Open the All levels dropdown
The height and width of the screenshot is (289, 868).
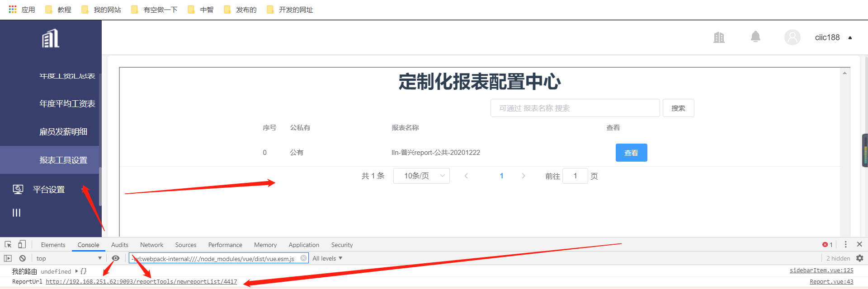(327, 258)
